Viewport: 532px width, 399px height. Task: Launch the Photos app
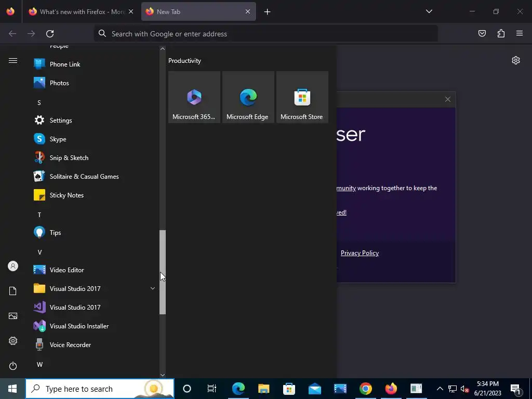click(95, 83)
